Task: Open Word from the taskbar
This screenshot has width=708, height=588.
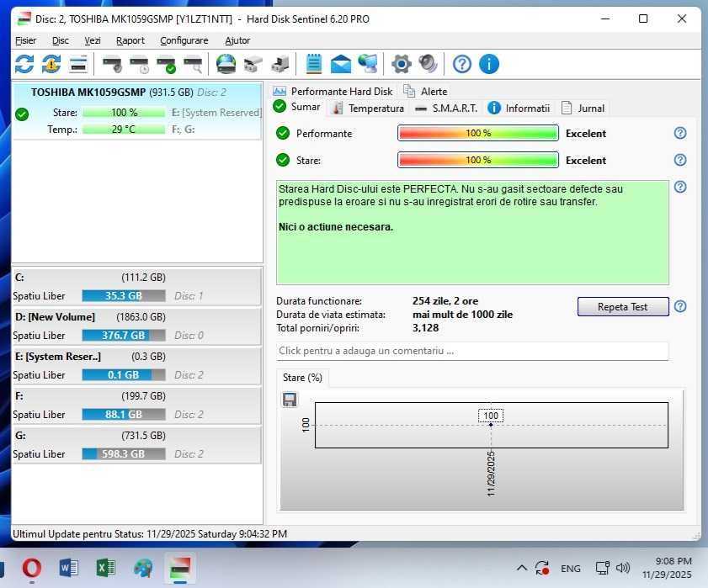Action: click(69, 568)
